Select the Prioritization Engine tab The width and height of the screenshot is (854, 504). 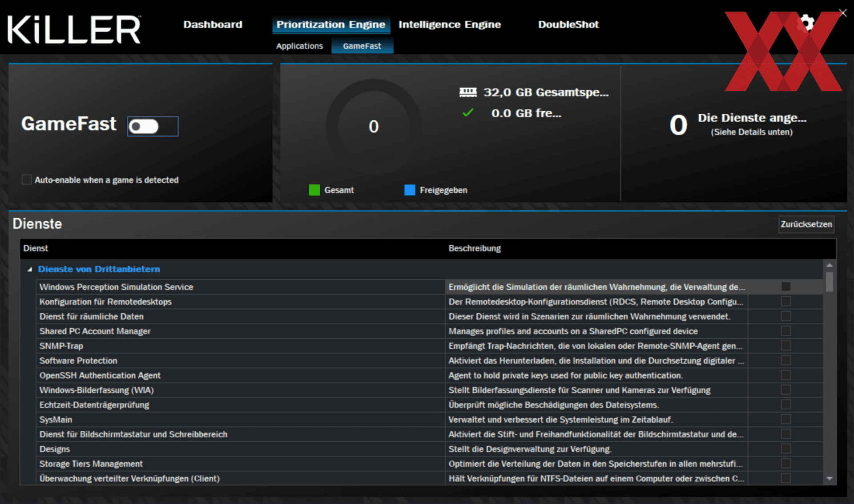[x=331, y=24]
